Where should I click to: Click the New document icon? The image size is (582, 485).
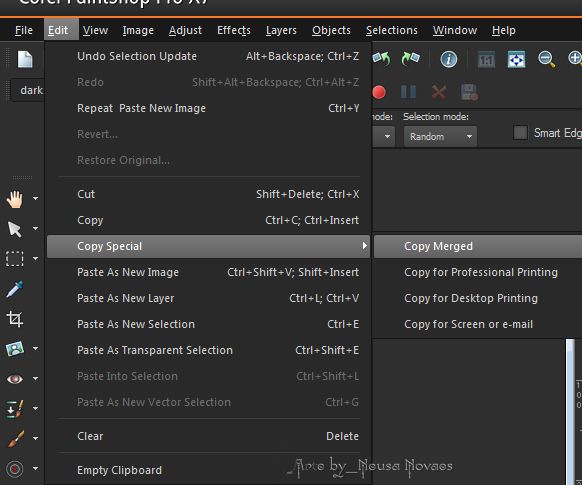tap(25, 59)
